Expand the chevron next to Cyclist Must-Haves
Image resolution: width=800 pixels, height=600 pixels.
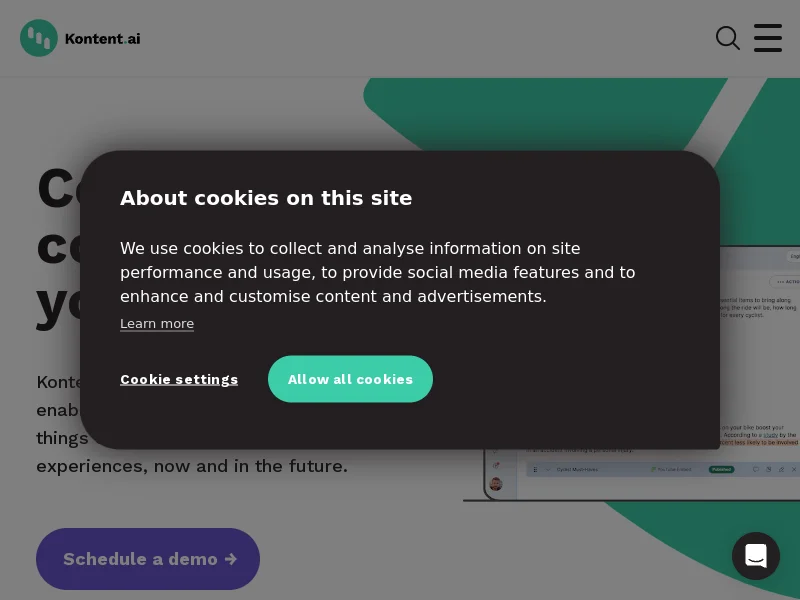(x=547, y=469)
